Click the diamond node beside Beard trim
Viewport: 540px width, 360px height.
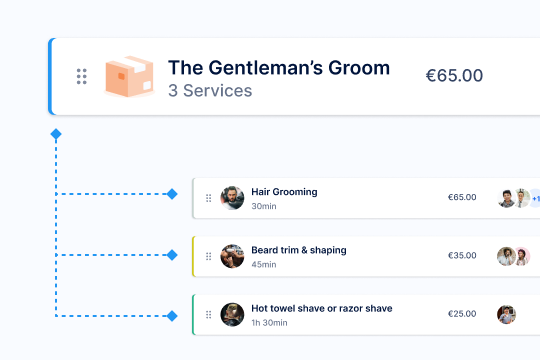click(172, 255)
